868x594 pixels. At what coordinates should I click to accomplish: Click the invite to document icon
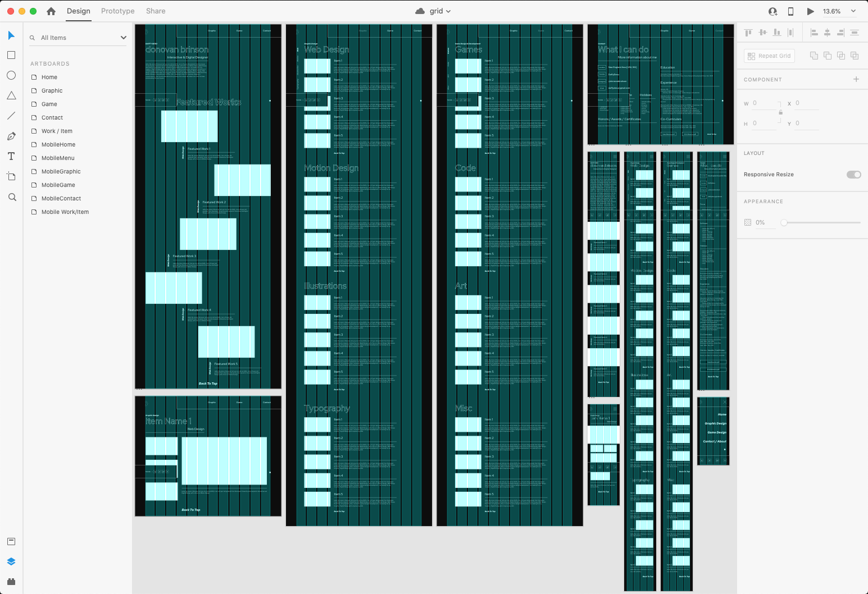click(773, 11)
